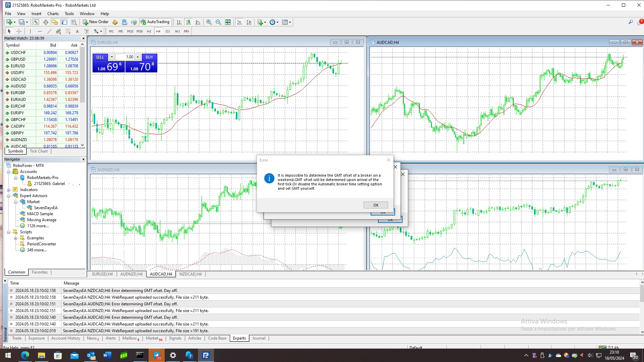644x362 pixels.
Task: Select SevenDaysEA in Navigator tree
Action: point(46,208)
